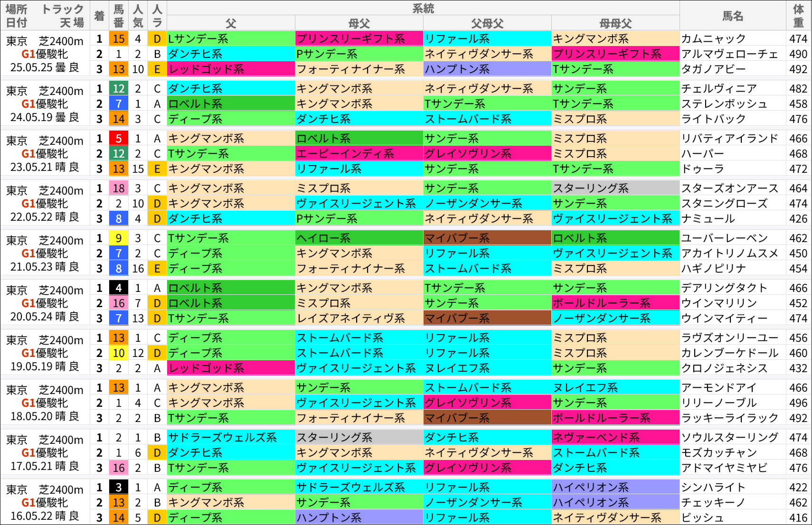This screenshot has height=525, width=812.
Task: Click horse number 18 for スターズオンアース
Action: [x=119, y=188]
